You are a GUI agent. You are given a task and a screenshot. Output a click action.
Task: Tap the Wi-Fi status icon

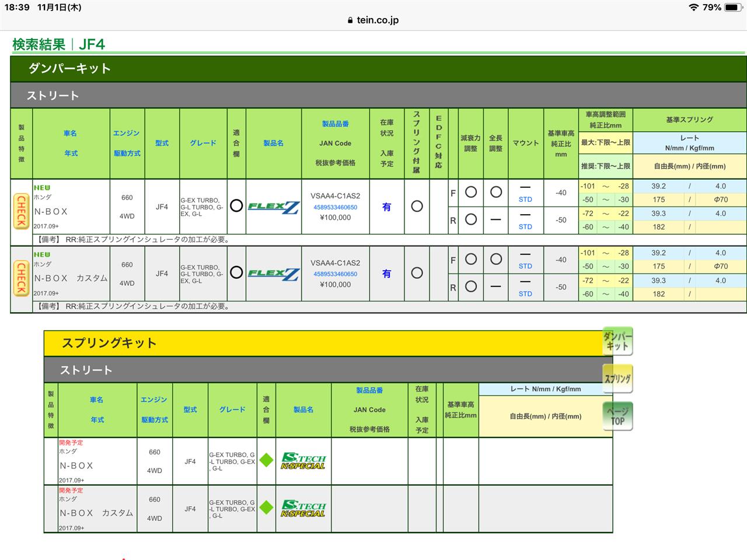tap(693, 8)
